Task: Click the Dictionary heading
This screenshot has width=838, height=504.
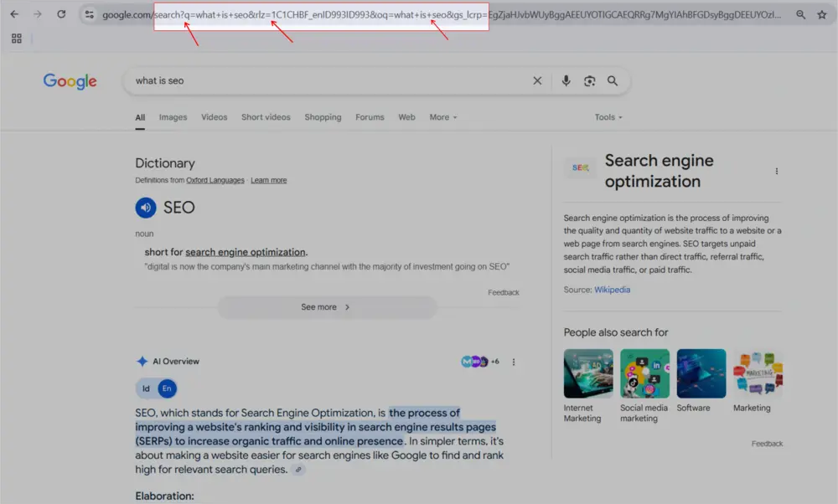Action: pyautogui.click(x=165, y=163)
